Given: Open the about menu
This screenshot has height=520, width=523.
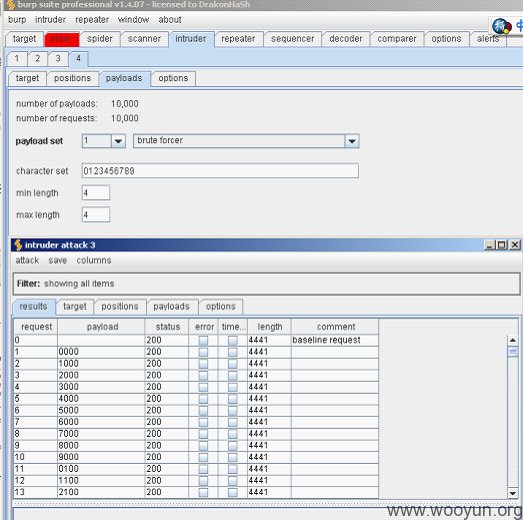Looking at the screenshot, I should click(170, 20).
